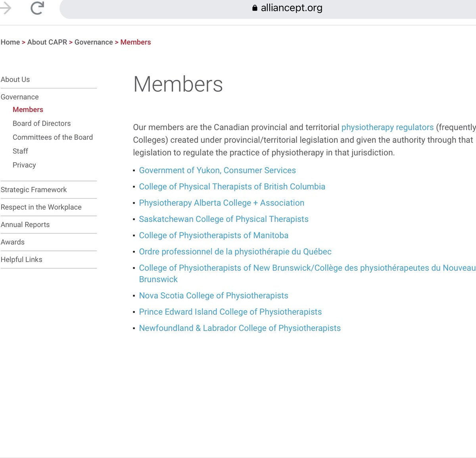Screen dimensions: 476x458
Task: Click the Members page heading
Action: pos(178,84)
